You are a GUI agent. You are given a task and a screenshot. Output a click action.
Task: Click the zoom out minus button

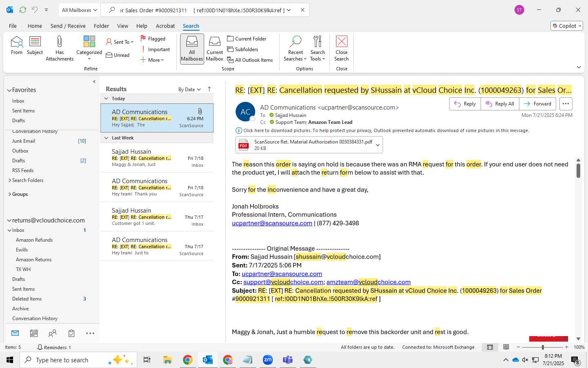pyautogui.click(x=519, y=347)
